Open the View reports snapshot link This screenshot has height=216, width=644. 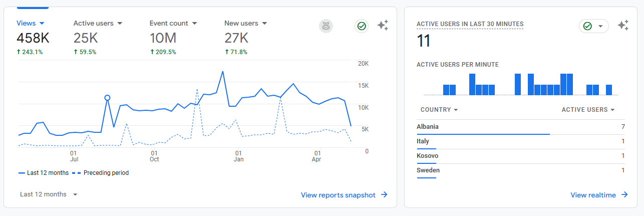click(338, 195)
